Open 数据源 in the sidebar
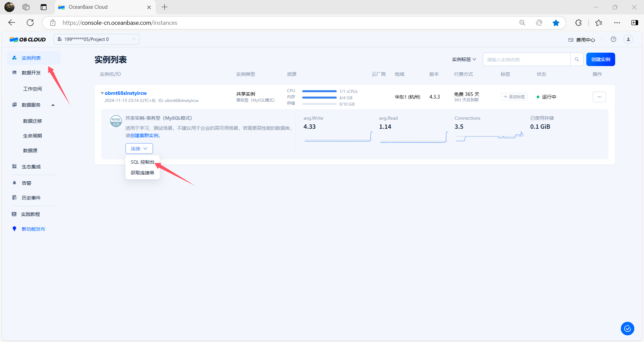644x342 pixels. point(30,151)
